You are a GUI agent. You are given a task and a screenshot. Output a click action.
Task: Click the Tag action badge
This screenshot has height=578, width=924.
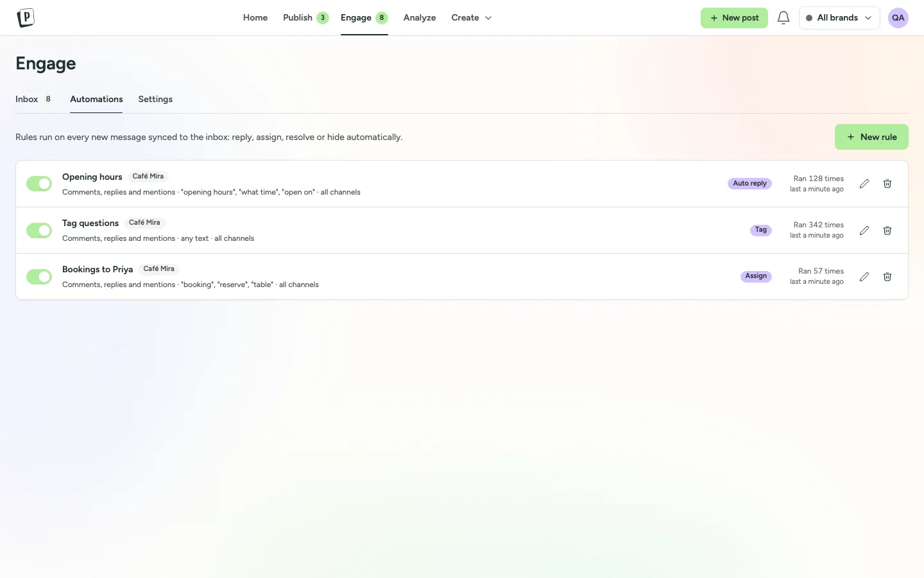761,230
